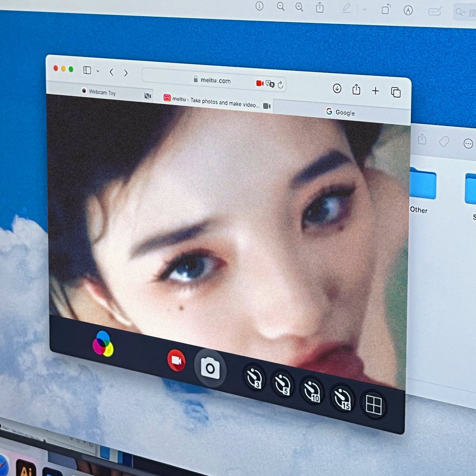476x476 pixels.
Task: Toggle the Safari sidebar
Action: 87,70
